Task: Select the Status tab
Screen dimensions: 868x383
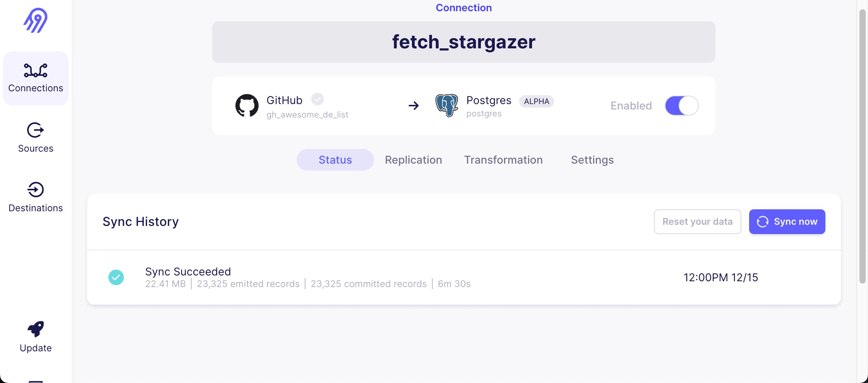Action: coord(335,160)
